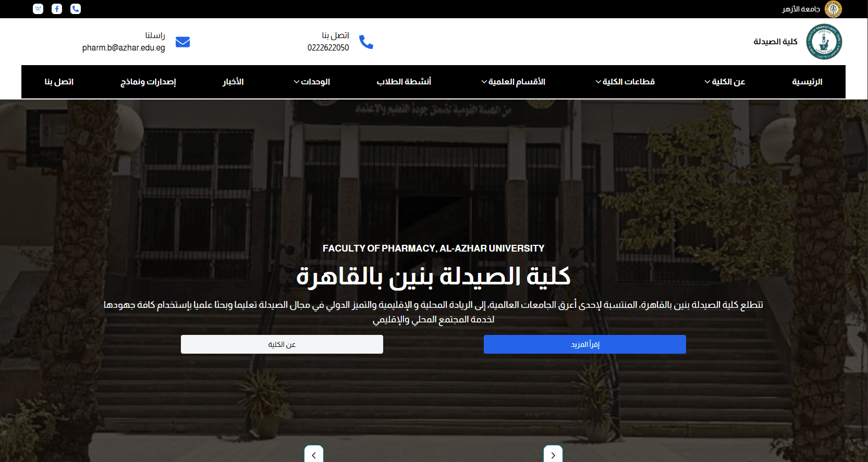Click the راسلنا label above the email
This screenshot has height=462, width=868.
tap(155, 35)
